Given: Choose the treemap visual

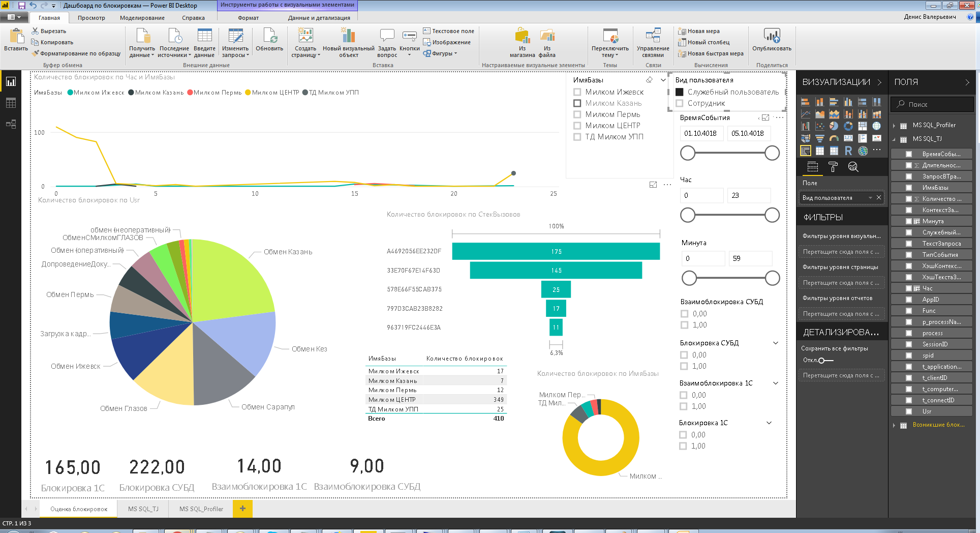Looking at the screenshot, I should coord(863,126).
